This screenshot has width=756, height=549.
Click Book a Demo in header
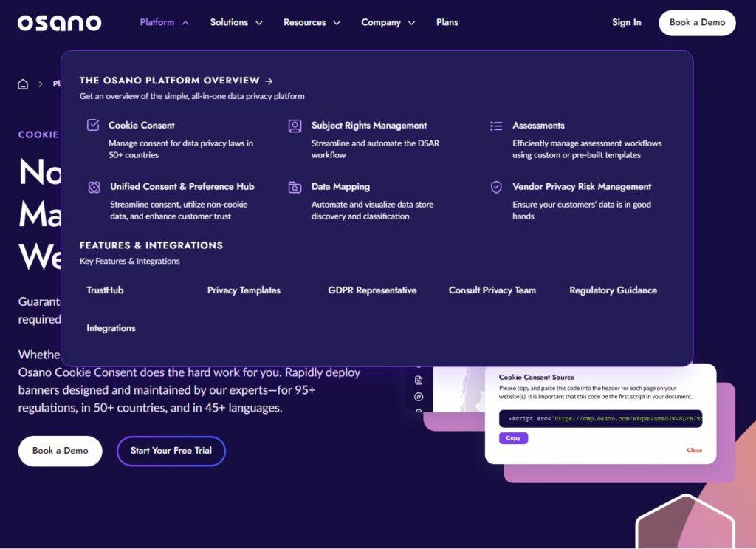pyautogui.click(x=697, y=23)
